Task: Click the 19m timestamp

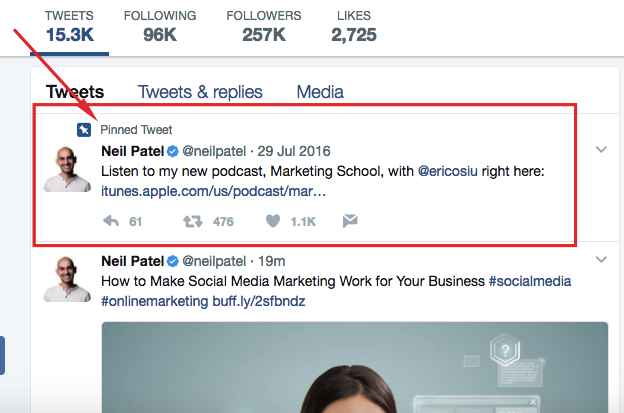Action: point(271,261)
